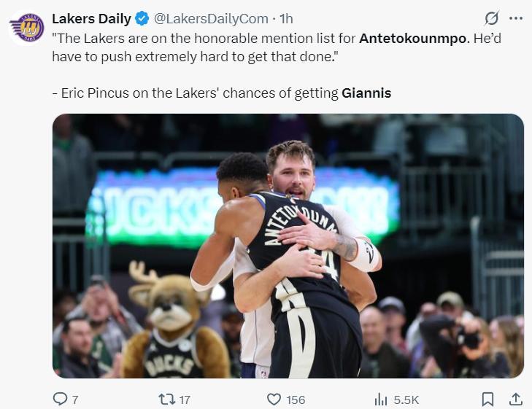Click the bold Giannis word

[366, 93]
